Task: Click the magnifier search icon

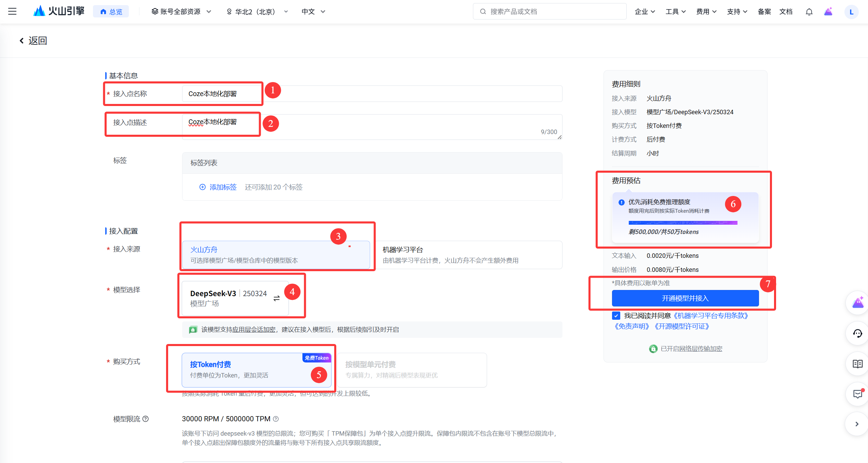Action: [483, 12]
